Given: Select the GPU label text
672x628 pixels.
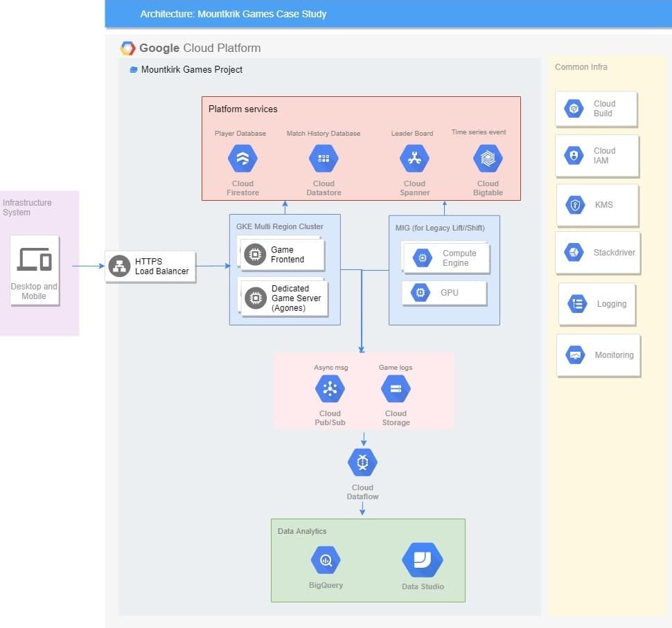Looking at the screenshot, I should [450, 293].
